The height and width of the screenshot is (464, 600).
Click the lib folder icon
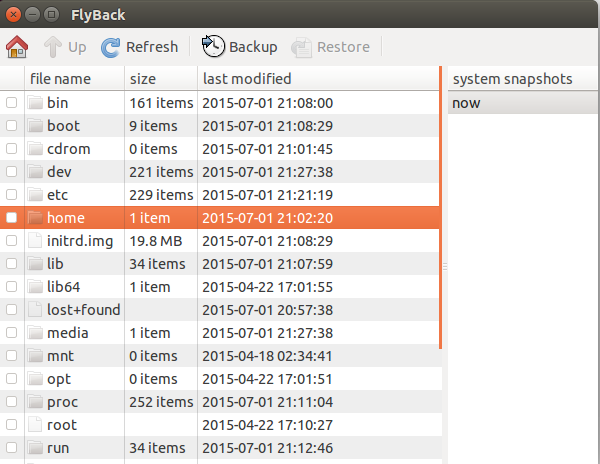click(35, 264)
